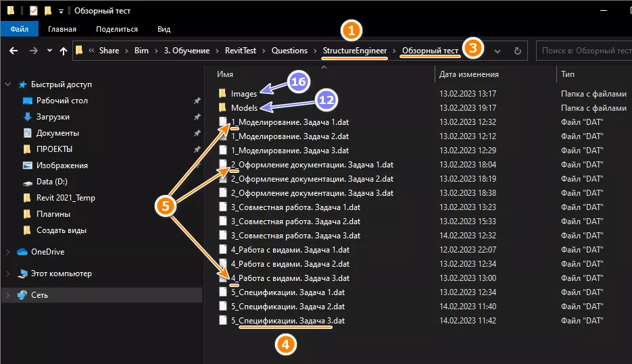The height and width of the screenshot is (364, 632).
Task: Refresh the current folder view
Action: (518, 51)
